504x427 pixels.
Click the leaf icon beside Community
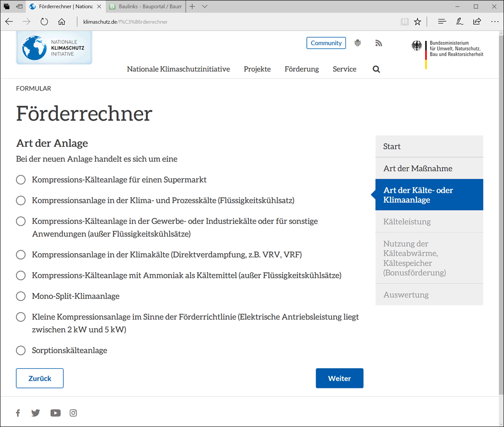tap(357, 43)
